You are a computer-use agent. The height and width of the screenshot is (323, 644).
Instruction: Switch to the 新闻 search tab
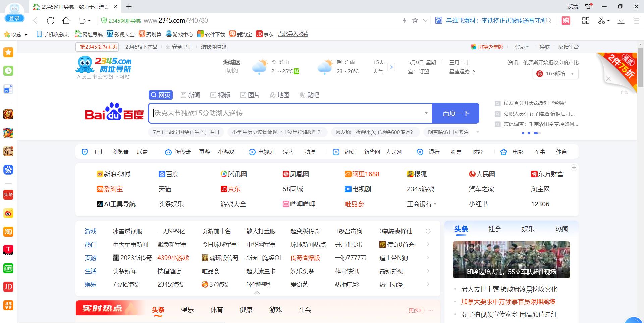(x=191, y=95)
